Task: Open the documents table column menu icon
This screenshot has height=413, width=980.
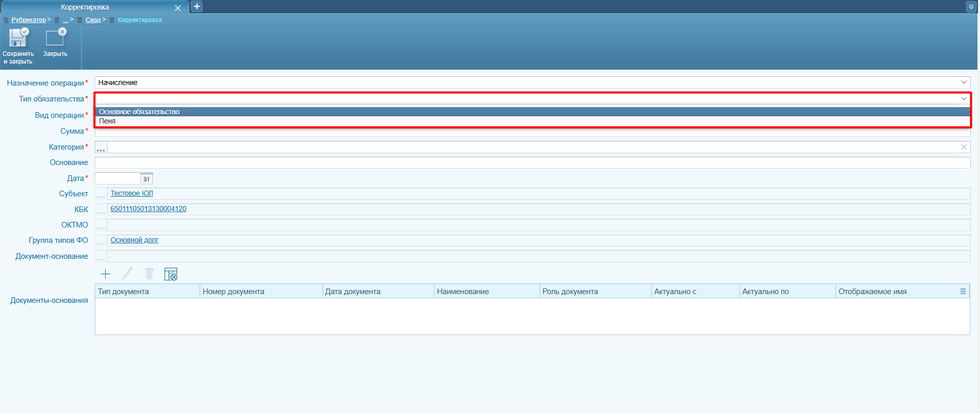Action: coord(963,291)
